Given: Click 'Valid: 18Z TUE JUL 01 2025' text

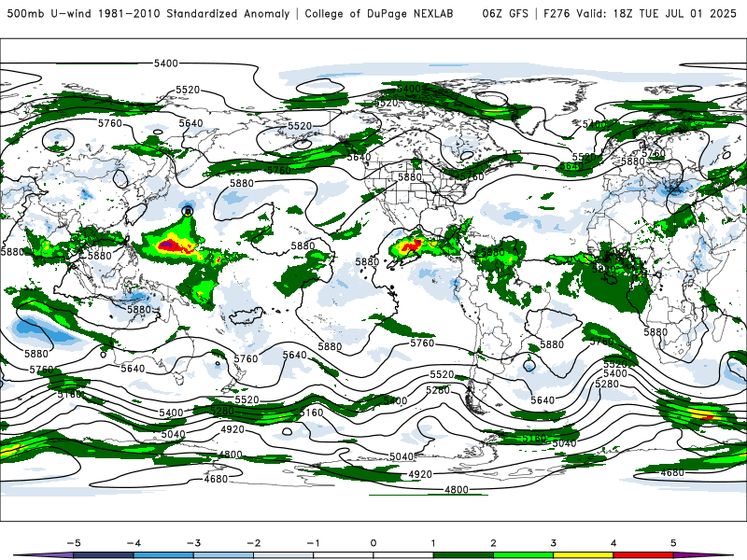Looking at the screenshot, I should click(656, 13).
